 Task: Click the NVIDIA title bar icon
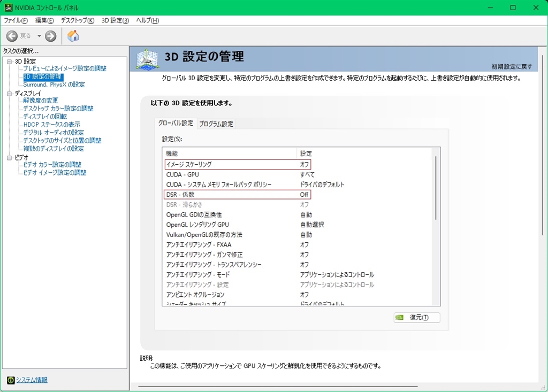coord(9,7)
